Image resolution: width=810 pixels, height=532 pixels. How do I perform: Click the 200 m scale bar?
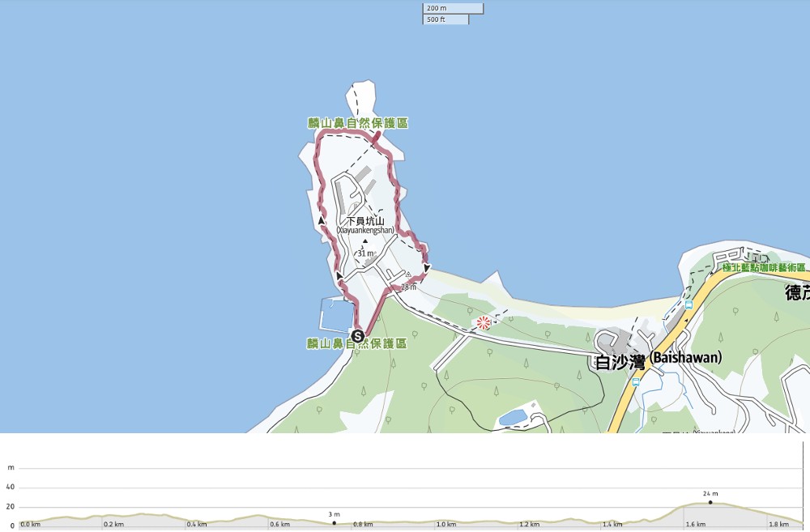pyautogui.click(x=453, y=9)
